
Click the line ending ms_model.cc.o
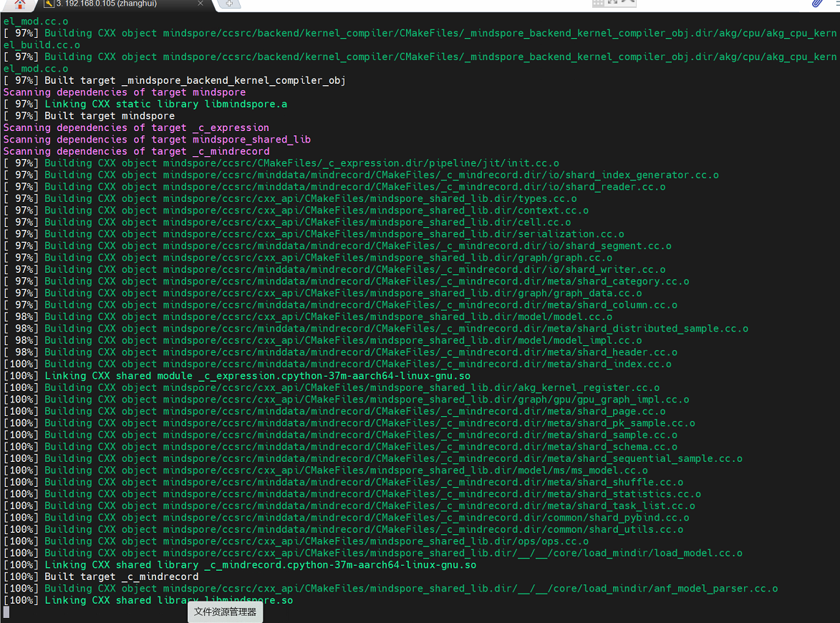[x=326, y=469]
